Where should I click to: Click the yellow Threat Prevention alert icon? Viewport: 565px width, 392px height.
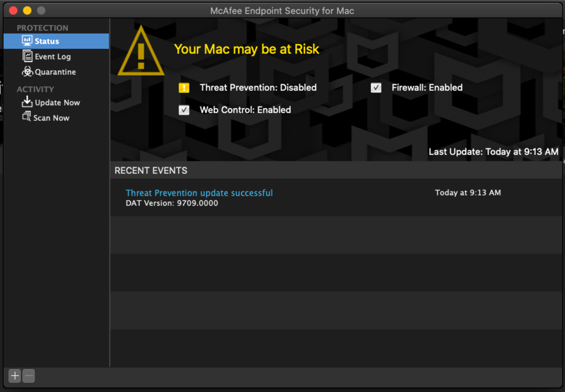(184, 88)
